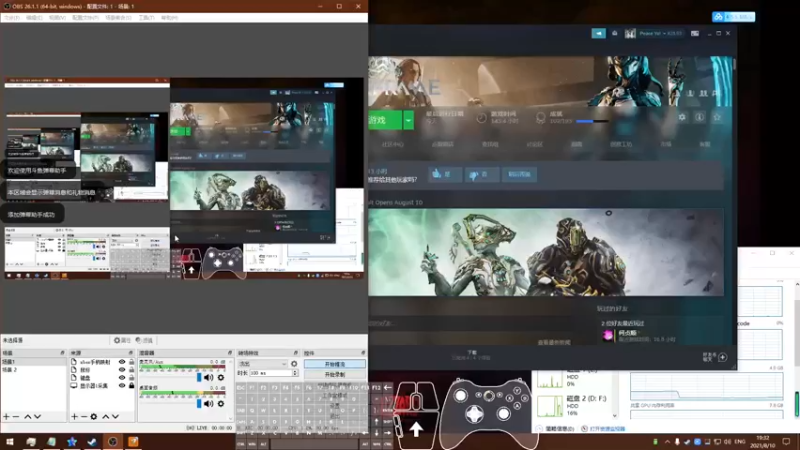Move source up in Sources panel
Screen dimensions: 800x450
(x=106, y=417)
